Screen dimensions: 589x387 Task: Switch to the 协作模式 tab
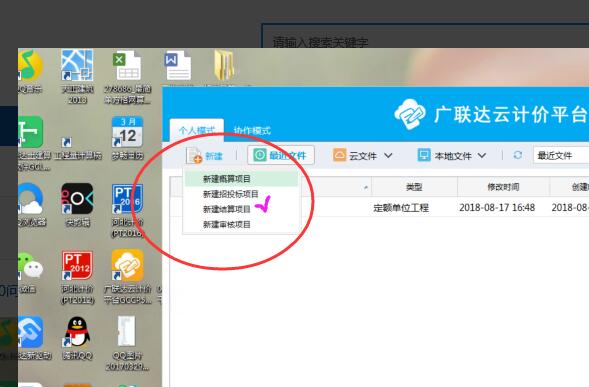pyautogui.click(x=252, y=130)
